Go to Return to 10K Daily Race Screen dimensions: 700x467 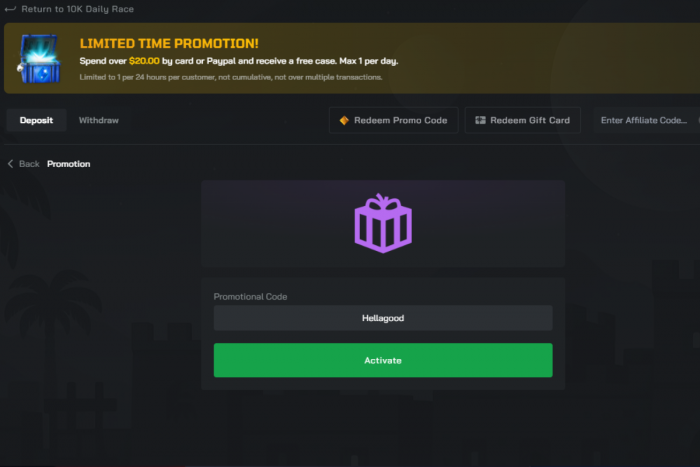point(77,9)
